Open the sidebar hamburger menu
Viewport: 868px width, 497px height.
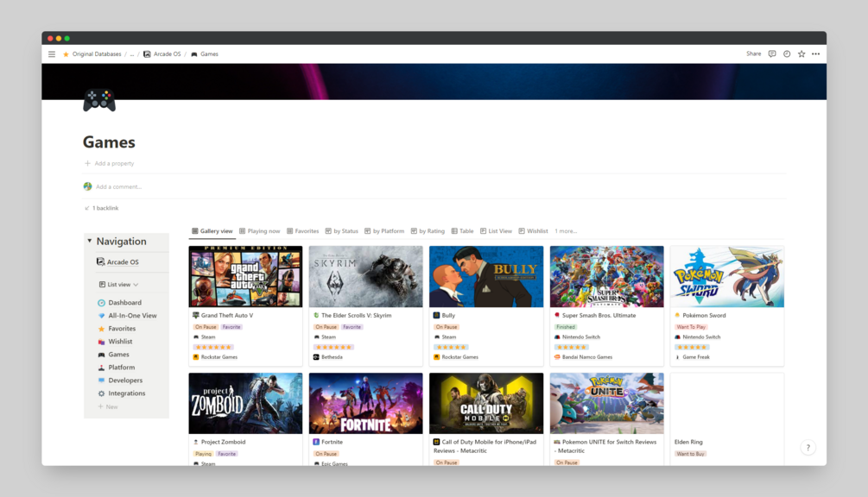pyautogui.click(x=52, y=54)
